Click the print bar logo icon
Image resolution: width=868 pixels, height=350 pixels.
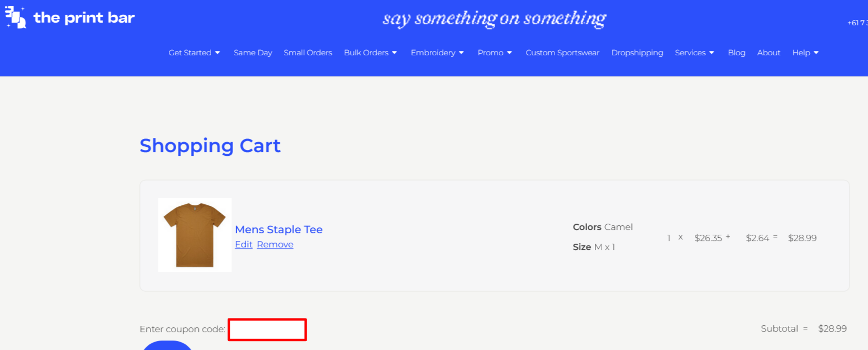point(15,17)
